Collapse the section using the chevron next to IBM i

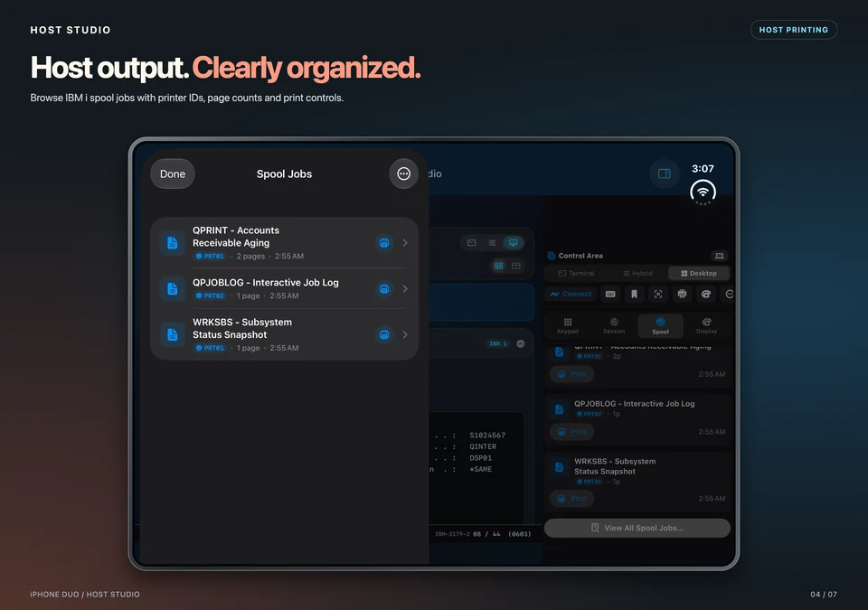click(521, 343)
